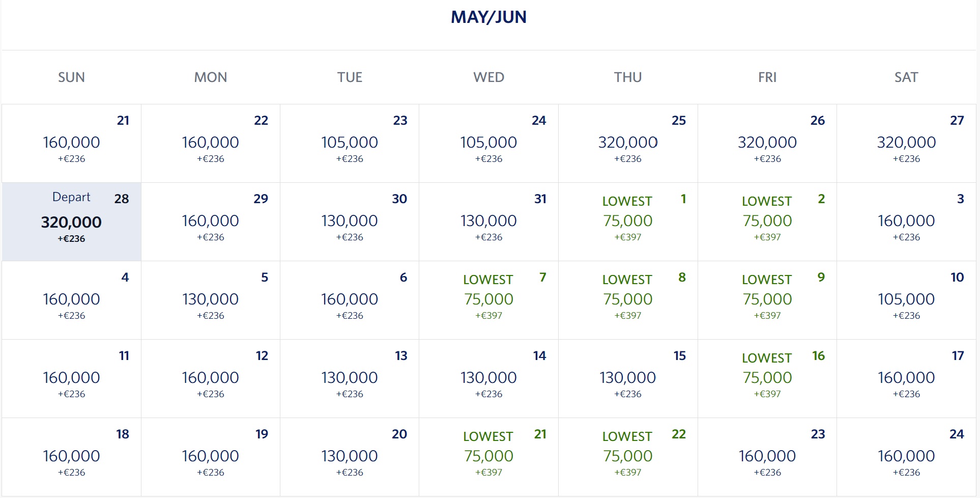
Task: Click June 24 date cell
Action: tap(906, 457)
